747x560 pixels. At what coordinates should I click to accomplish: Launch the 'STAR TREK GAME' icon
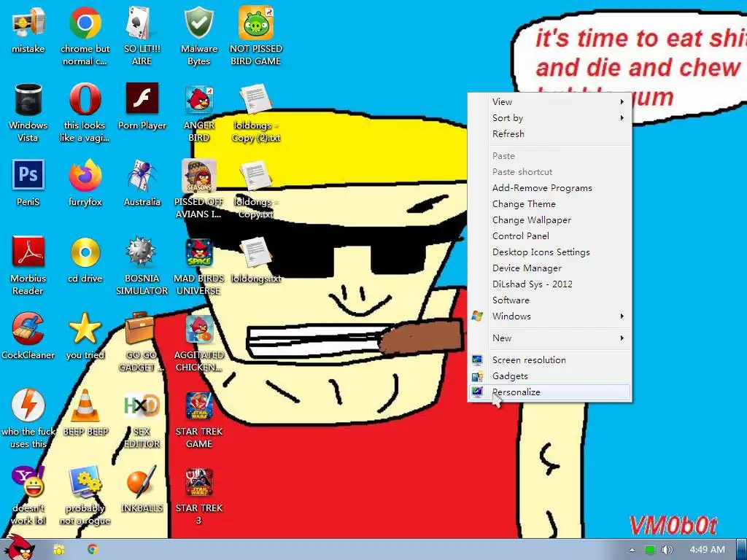click(198, 405)
